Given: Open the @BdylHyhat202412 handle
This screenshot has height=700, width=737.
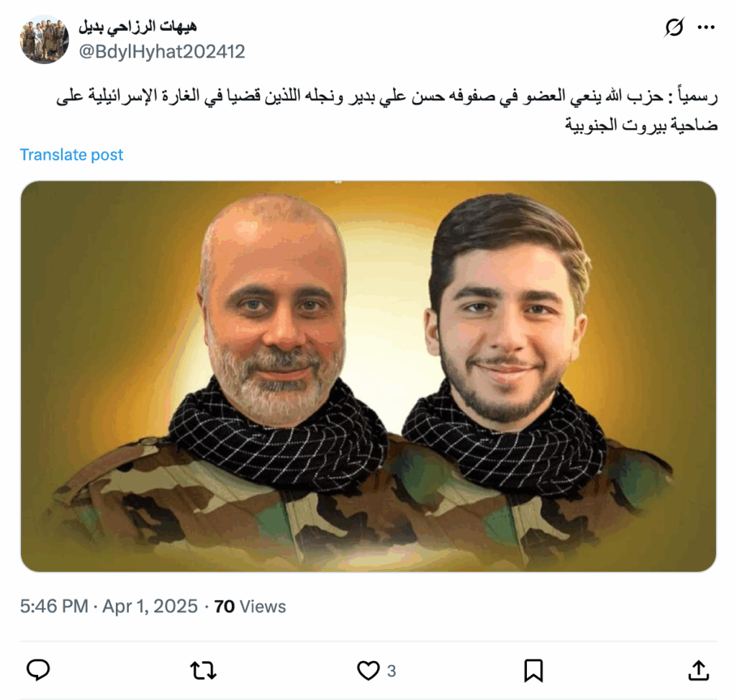Looking at the screenshot, I should tap(162, 52).
